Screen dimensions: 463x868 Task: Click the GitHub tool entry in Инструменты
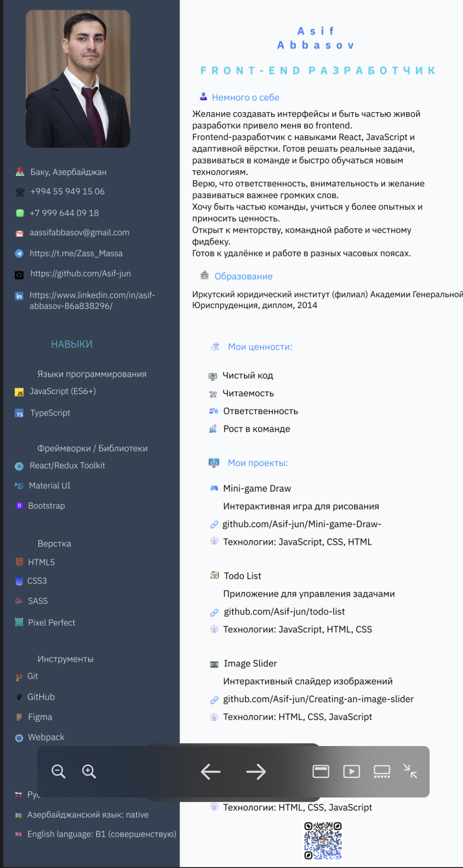tap(41, 697)
